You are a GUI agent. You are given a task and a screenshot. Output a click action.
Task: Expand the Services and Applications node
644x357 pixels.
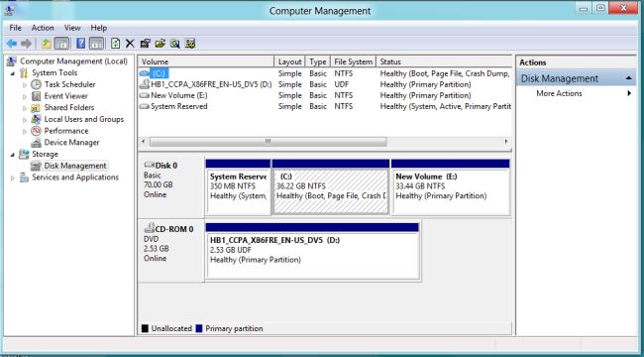[x=12, y=178]
